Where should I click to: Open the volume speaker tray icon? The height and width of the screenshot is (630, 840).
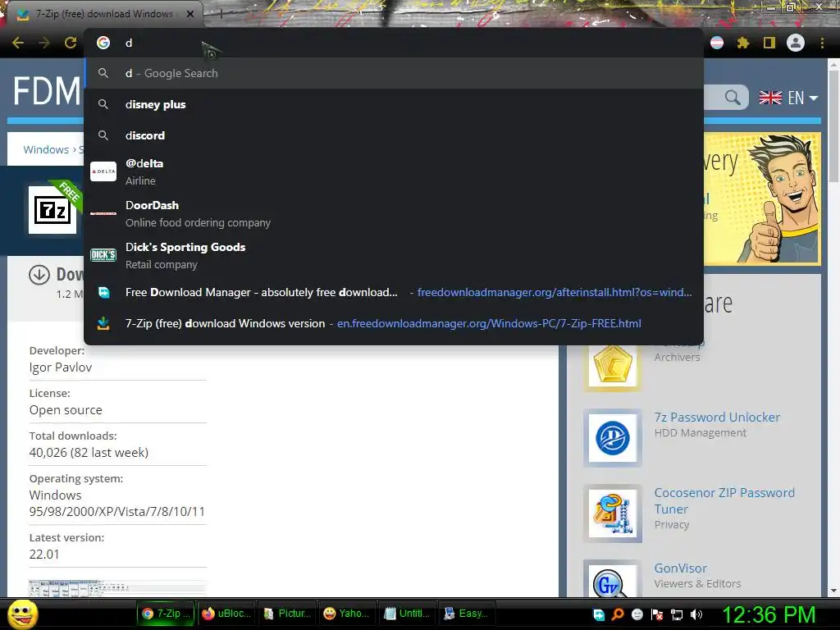tap(696, 614)
